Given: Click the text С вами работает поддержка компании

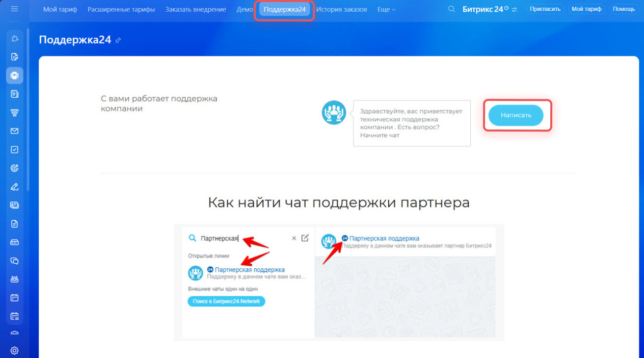Looking at the screenshot, I should (159, 104).
